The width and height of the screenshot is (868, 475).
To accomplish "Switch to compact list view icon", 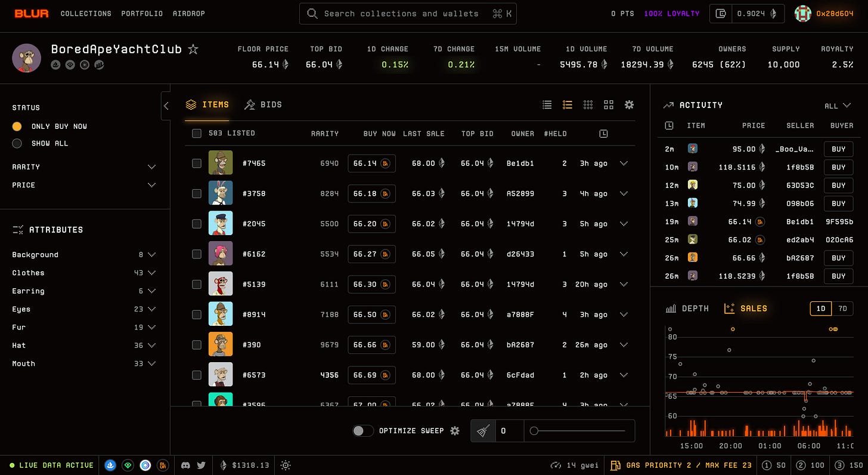I will tap(547, 105).
